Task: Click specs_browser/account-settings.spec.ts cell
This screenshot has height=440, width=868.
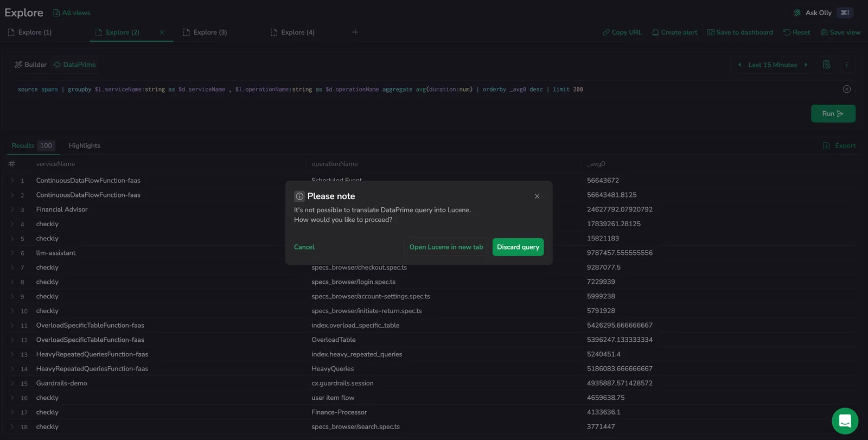Action: [371, 296]
